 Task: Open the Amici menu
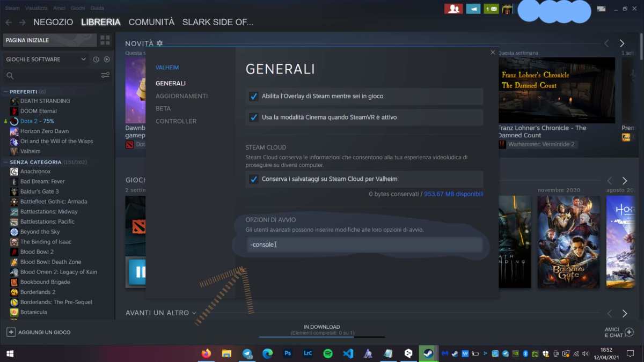click(x=59, y=9)
